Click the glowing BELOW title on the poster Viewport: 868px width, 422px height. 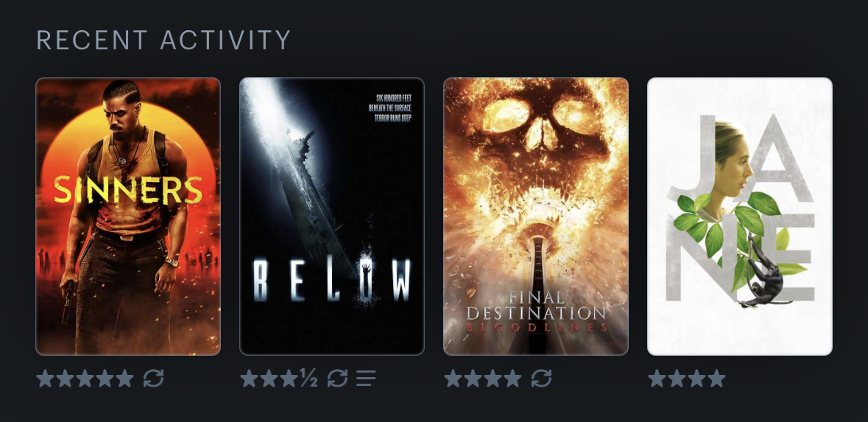click(332, 280)
